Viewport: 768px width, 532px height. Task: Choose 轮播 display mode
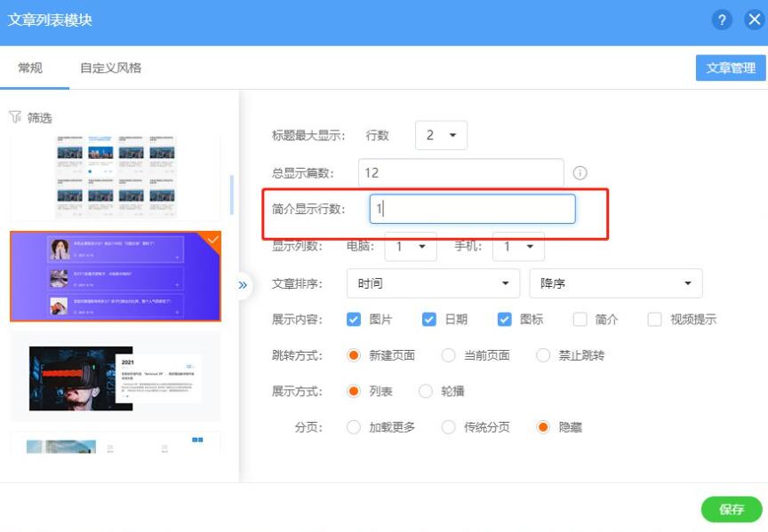coord(426,391)
